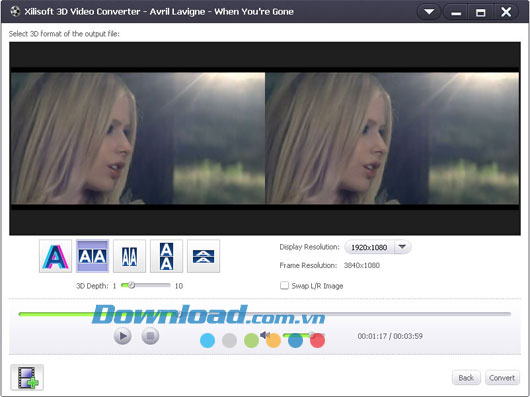Mute audio with the speaker icon
Screen dimensions: 530x397
click(x=265, y=335)
